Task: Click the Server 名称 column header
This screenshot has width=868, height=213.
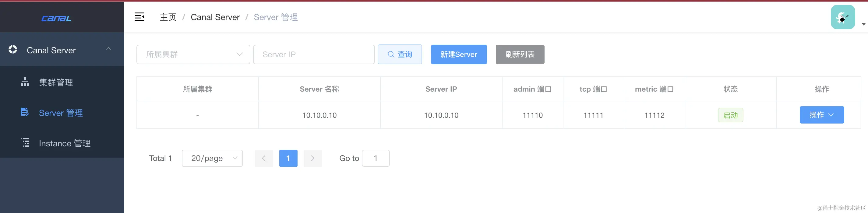Action: pos(319,89)
